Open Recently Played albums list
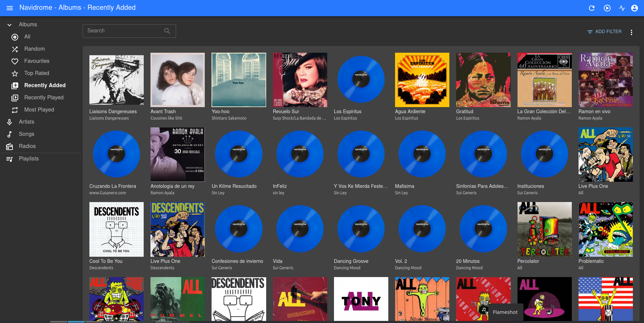Viewport: 644px width, 323px height. [x=40, y=98]
